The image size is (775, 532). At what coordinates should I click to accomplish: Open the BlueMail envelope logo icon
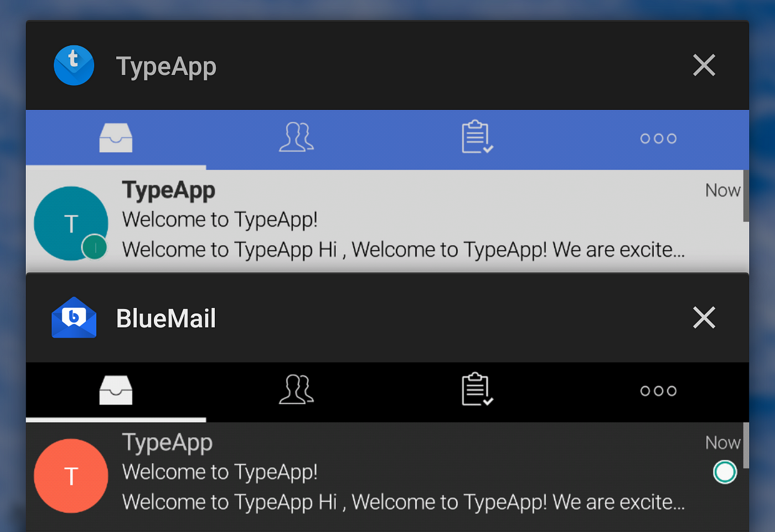[74, 317]
